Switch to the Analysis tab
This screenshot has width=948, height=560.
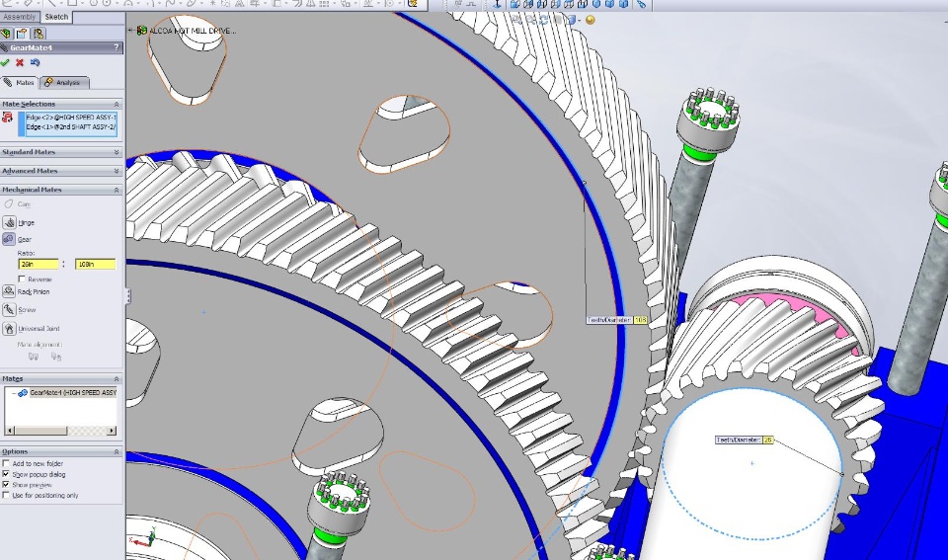click(64, 82)
